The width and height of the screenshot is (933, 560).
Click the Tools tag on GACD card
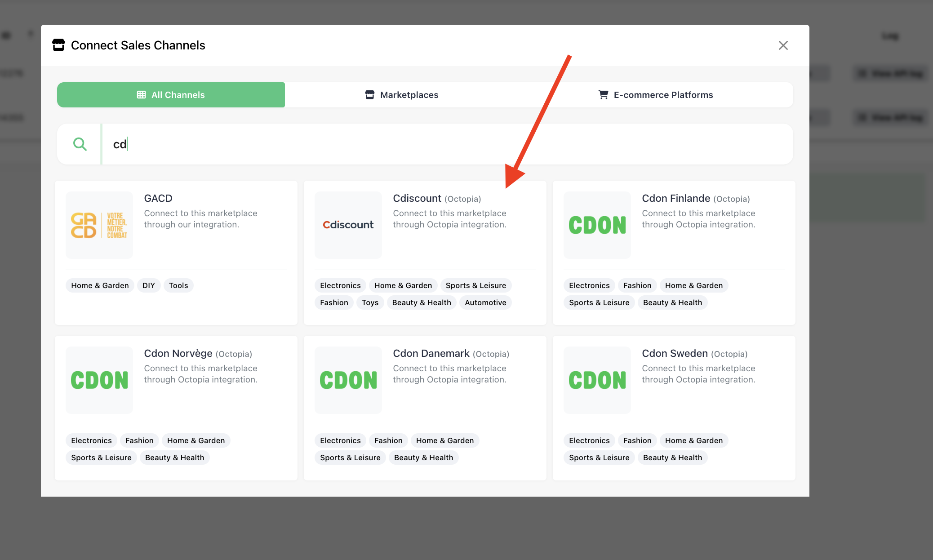[178, 286]
